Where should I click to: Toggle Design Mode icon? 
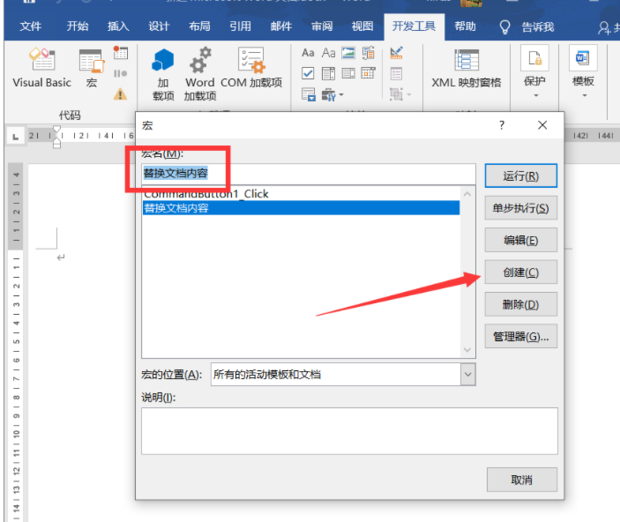click(x=396, y=53)
